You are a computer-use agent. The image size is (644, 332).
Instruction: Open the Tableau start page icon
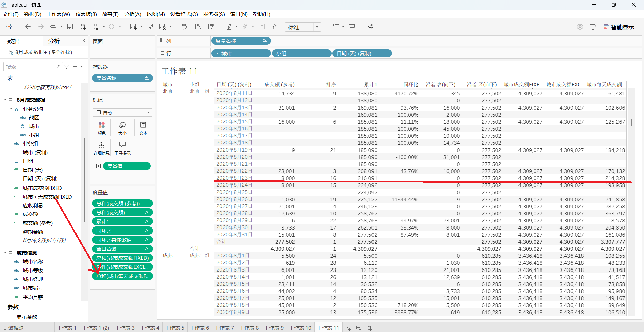[9, 27]
